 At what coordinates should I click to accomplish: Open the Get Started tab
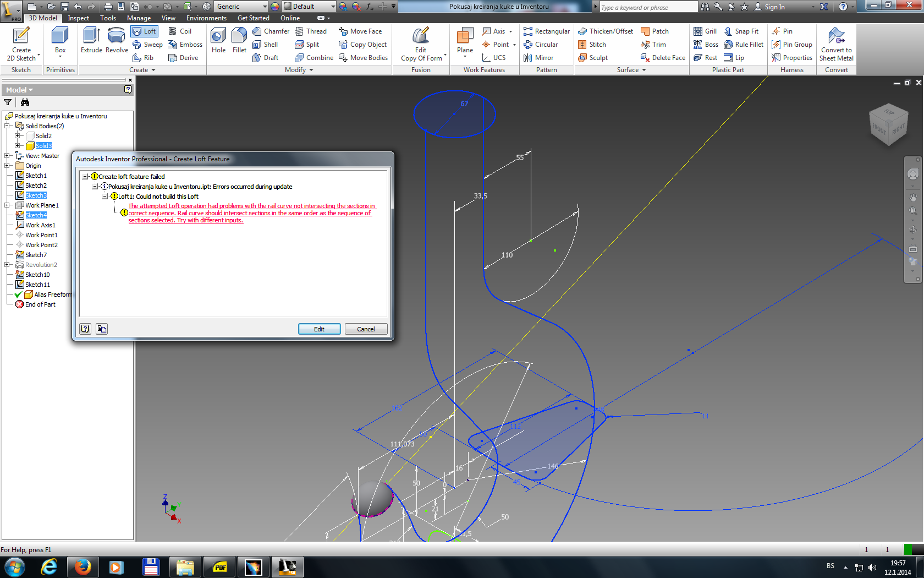coord(254,18)
